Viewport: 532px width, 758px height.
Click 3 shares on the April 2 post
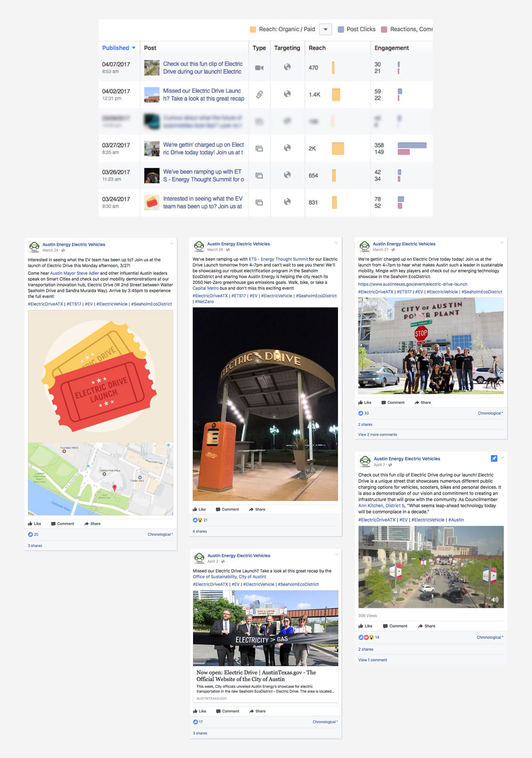pyautogui.click(x=200, y=733)
